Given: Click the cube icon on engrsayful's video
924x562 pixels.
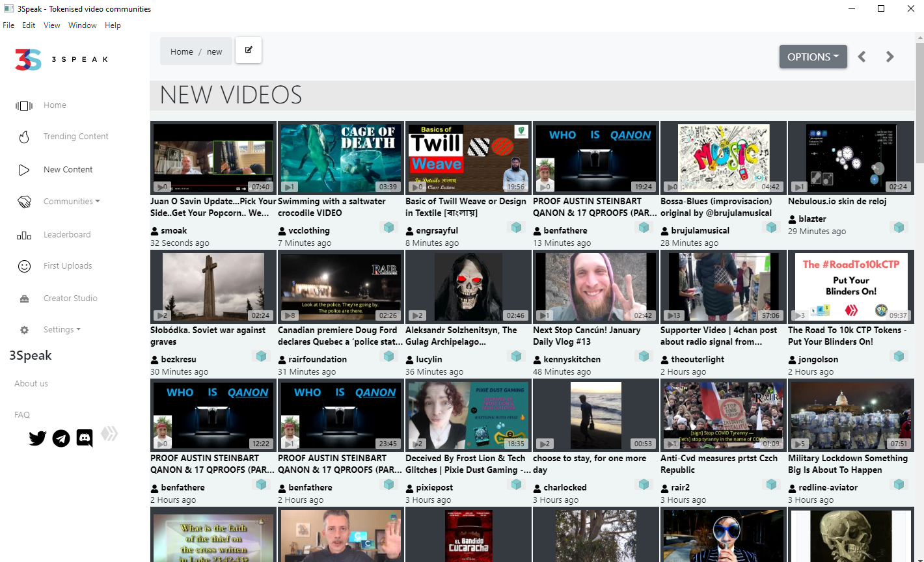Looking at the screenshot, I should 516,227.
